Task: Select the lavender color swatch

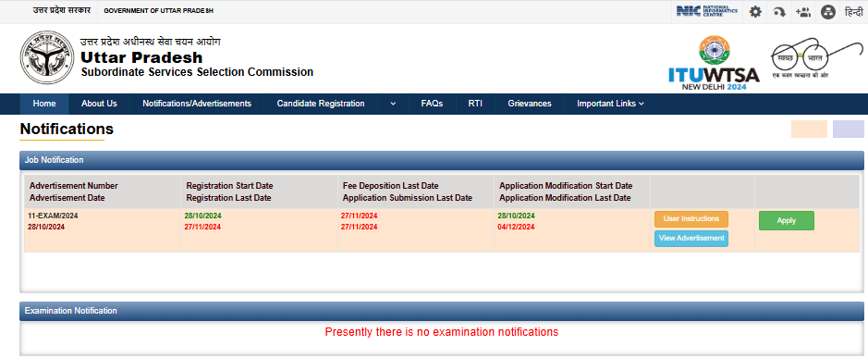Action: [x=848, y=130]
